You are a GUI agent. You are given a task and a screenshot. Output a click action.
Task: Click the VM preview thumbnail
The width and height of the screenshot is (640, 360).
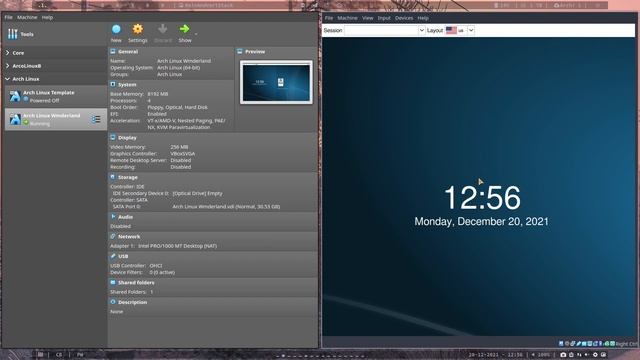click(x=276, y=82)
